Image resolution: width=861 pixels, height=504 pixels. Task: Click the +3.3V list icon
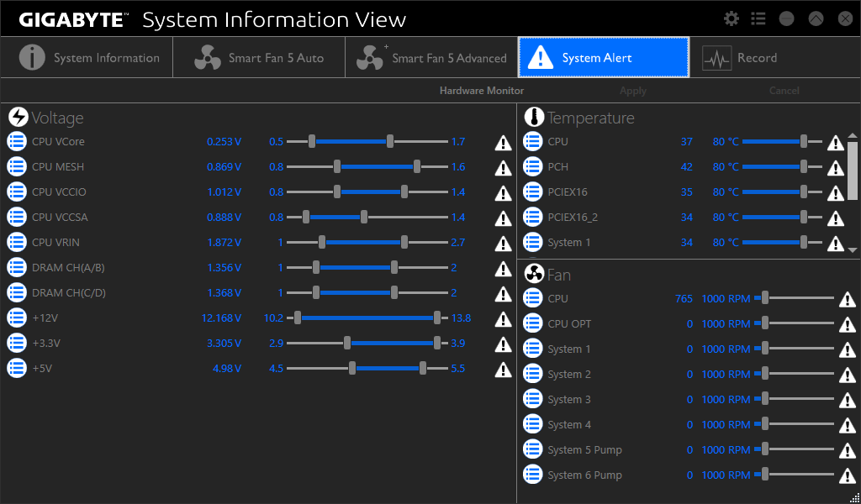(x=17, y=344)
